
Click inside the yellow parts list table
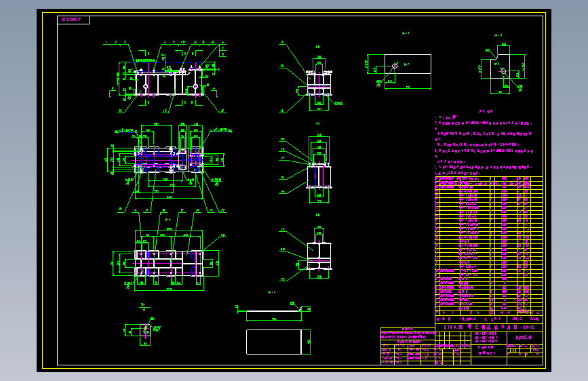(x=488, y=245)
